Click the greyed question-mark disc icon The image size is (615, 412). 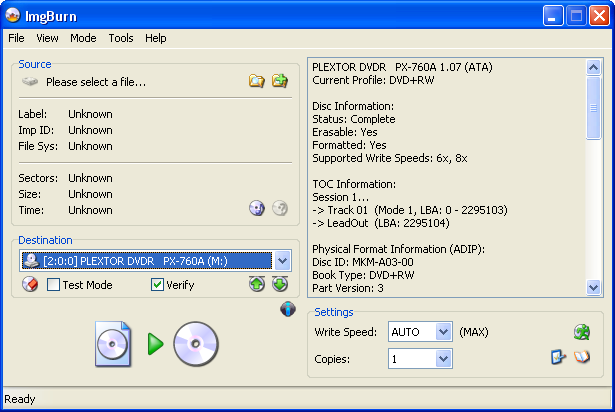(280, 208)
